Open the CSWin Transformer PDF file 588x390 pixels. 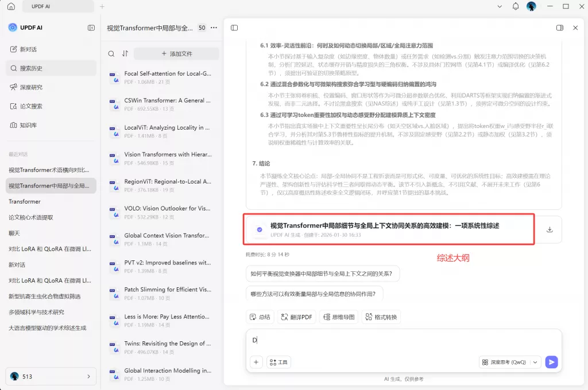167,100
